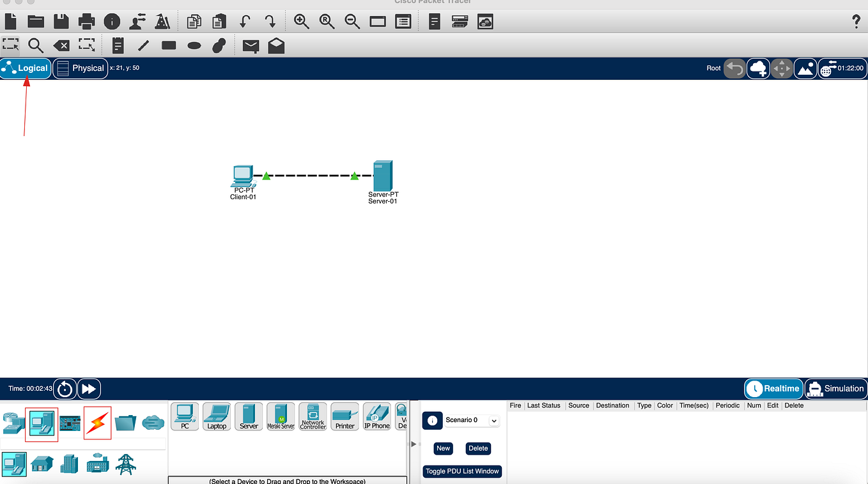
Task: Open the Scenario 0 dropdown
Action: (493, 420)
